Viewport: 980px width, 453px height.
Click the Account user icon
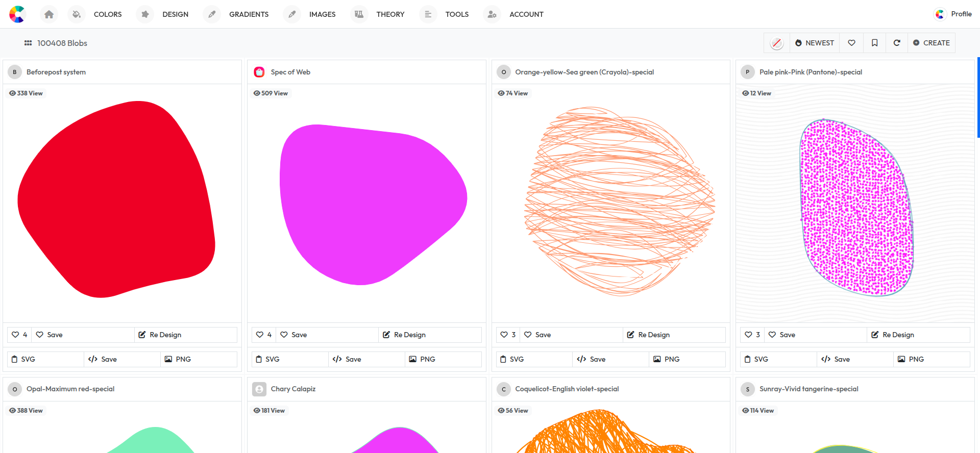pos(492,14)
